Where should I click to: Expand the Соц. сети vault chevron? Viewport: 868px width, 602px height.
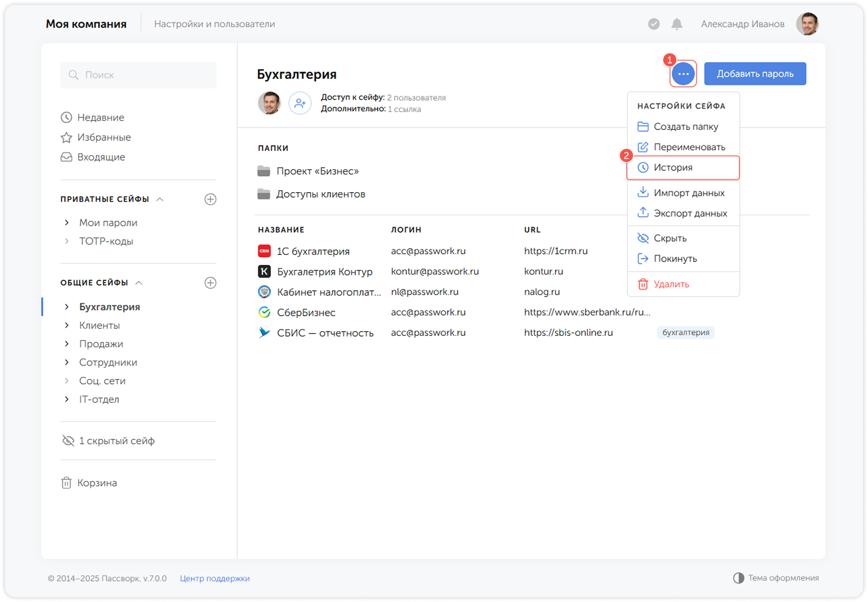[x=67, y=381]
